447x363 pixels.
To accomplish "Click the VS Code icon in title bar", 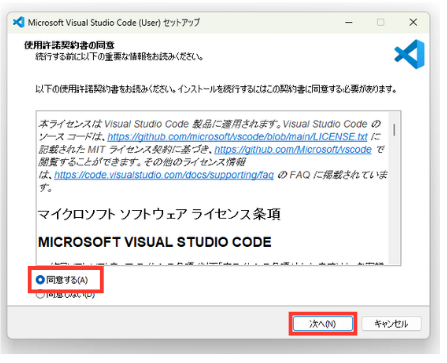I will 19,22.
